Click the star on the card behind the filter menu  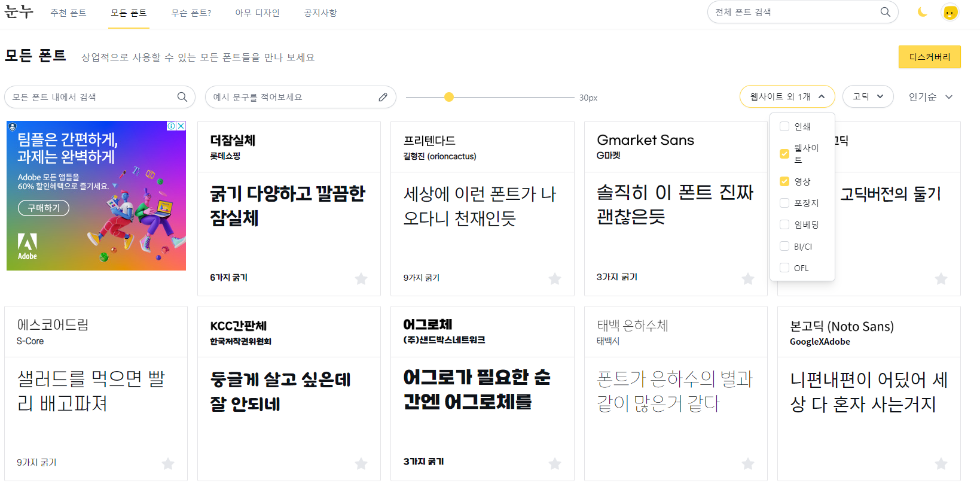point(941,278)
